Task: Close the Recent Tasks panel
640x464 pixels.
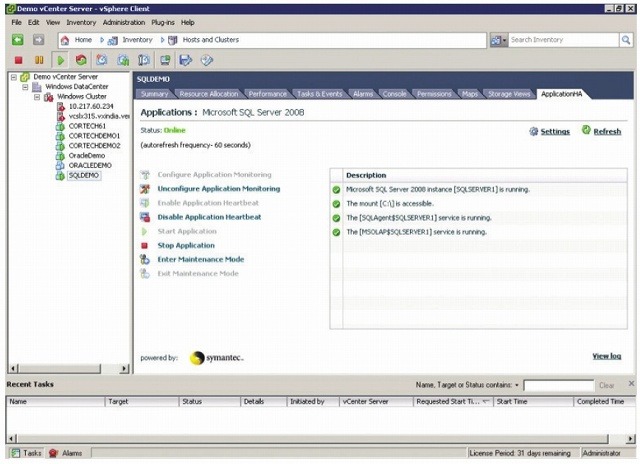Action: (631, 384)
